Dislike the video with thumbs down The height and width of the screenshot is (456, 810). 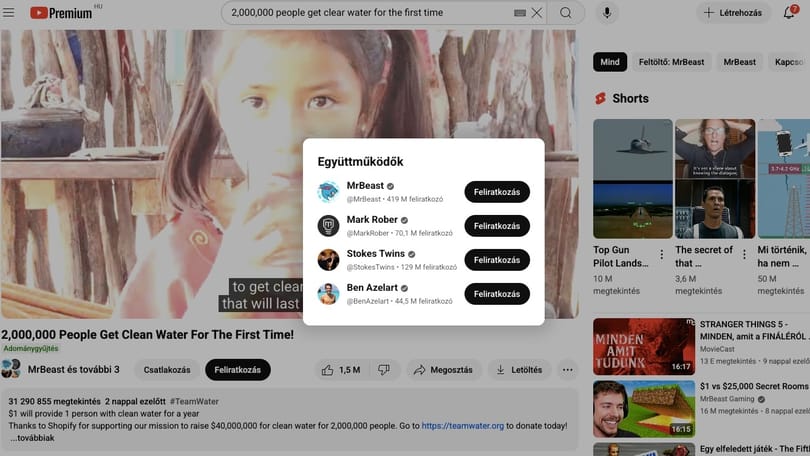coord(384,370)
